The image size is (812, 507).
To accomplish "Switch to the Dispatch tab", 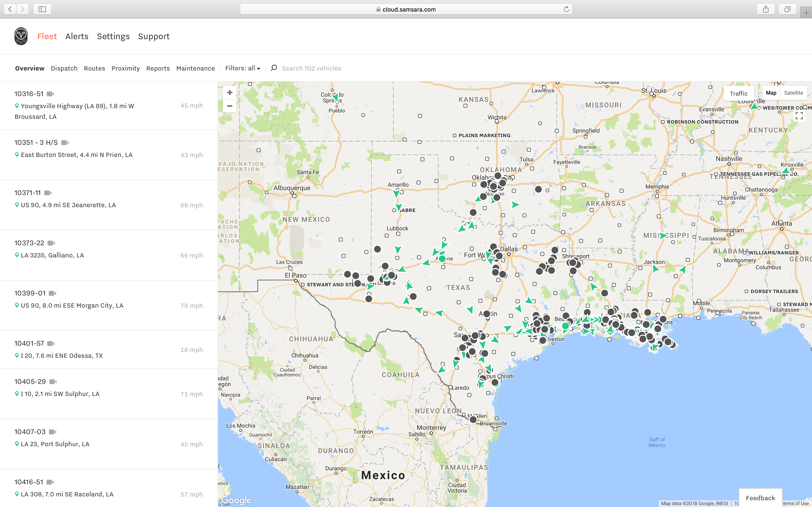I will tap(64, 68).
